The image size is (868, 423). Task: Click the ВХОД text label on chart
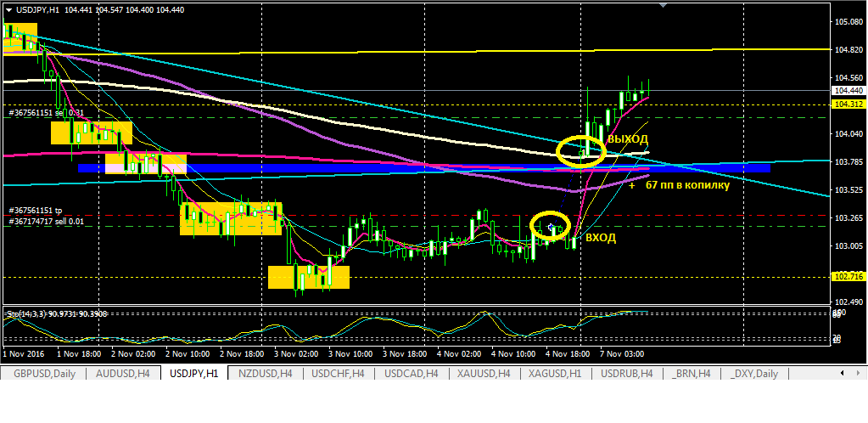(601, 239)
